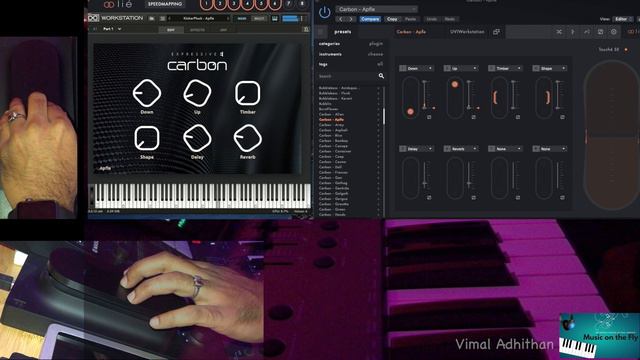
Task: Click the small square icon under Delay slot
Action: pyautogui.click(x=429, y=198)
